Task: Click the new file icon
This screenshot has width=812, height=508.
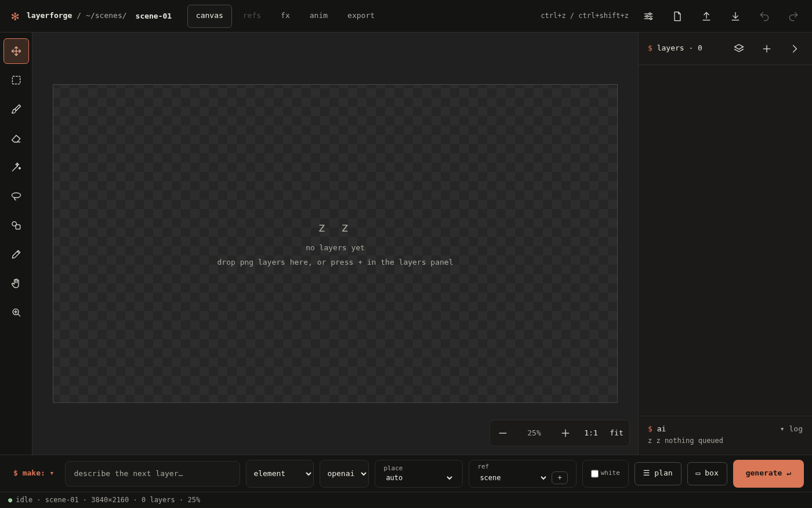Action: [x=677, y=16]
